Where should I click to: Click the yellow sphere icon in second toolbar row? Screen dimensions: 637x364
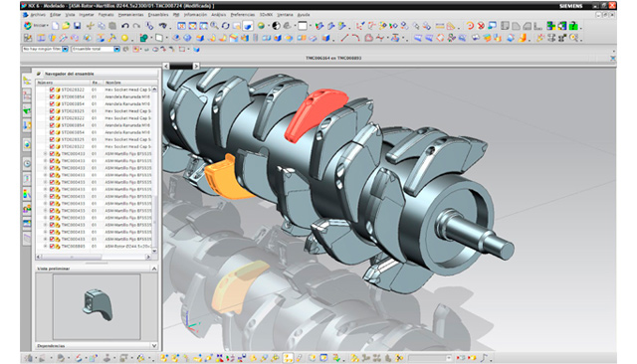(x=124, y=38)
